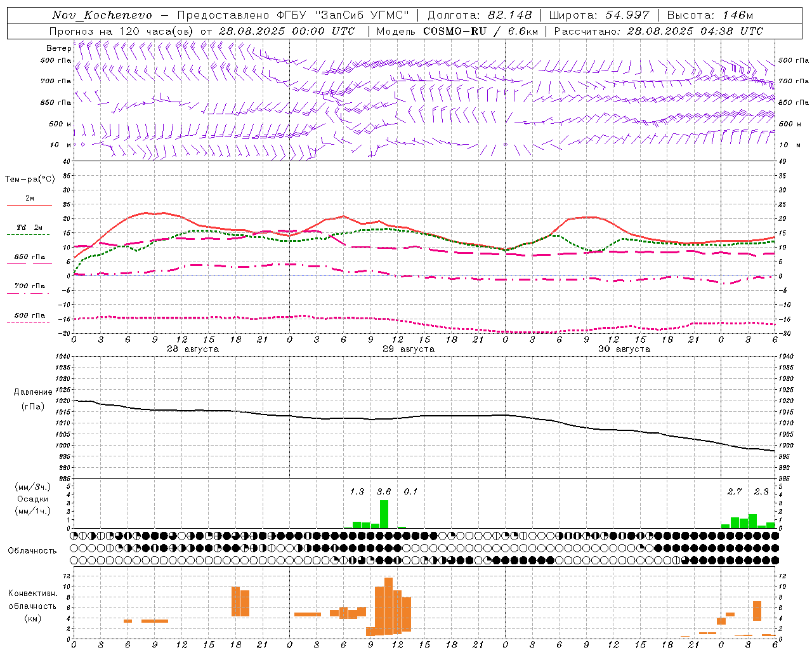Click the latitude value 54.997
The width and height of the screenshot is (812, 650).
(x=627, y=15)
